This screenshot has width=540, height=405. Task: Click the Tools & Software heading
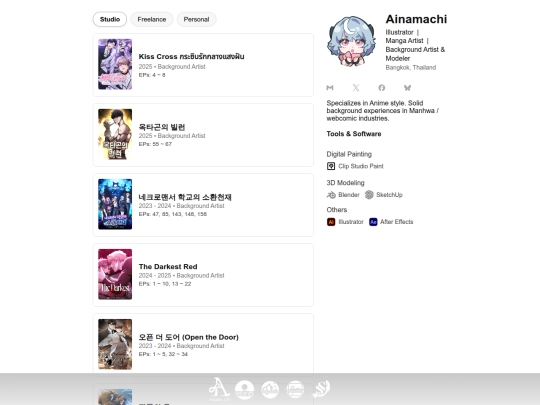click(354, 134)
